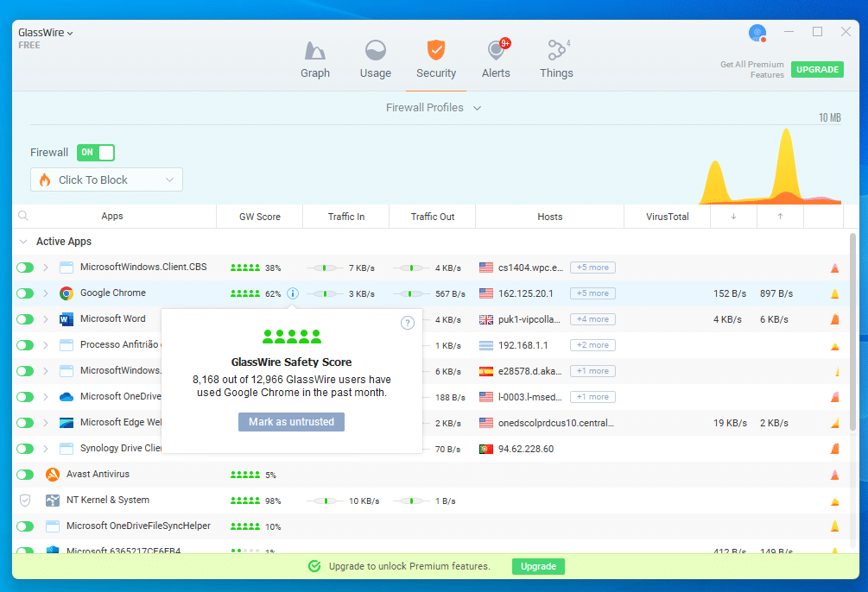Open the Alerts tab
The width and height of the screenshot is (868, 592).
point(496,60)
